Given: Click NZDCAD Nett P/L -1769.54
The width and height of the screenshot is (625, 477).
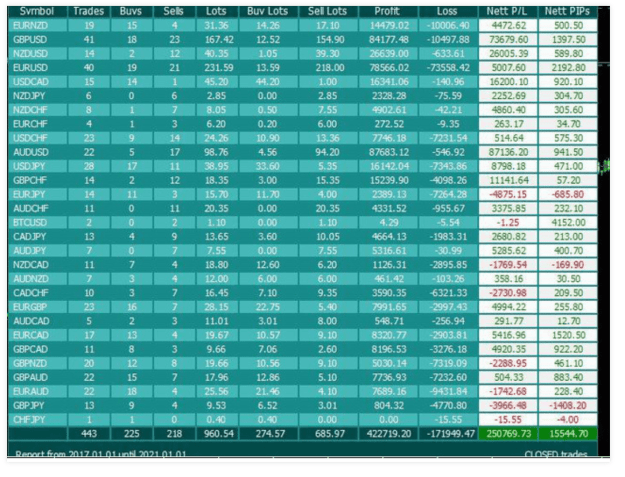Looking at the screenshot, I should pyautogui.click(x=508, y=265).
